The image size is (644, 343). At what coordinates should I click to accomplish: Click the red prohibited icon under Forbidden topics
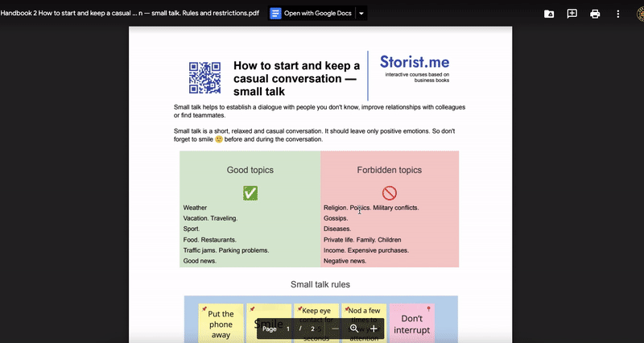point(390,193)
